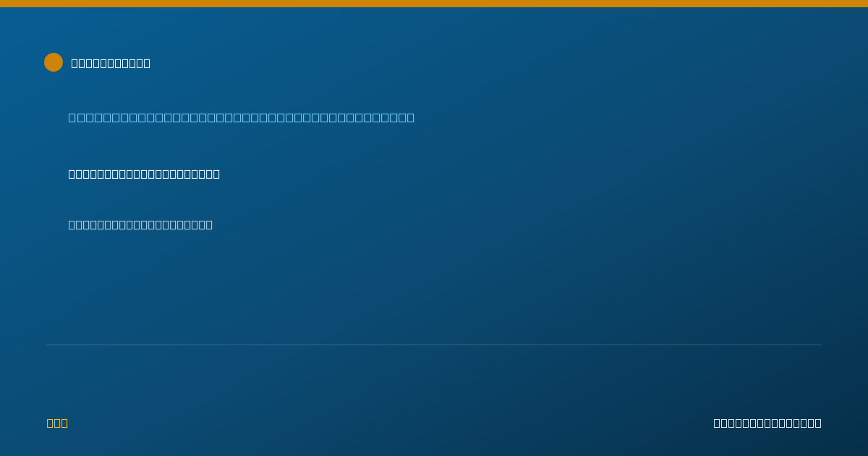Click the orange bar along the top edge
Screen dimensions: 868x456
[x=434, y=4]
